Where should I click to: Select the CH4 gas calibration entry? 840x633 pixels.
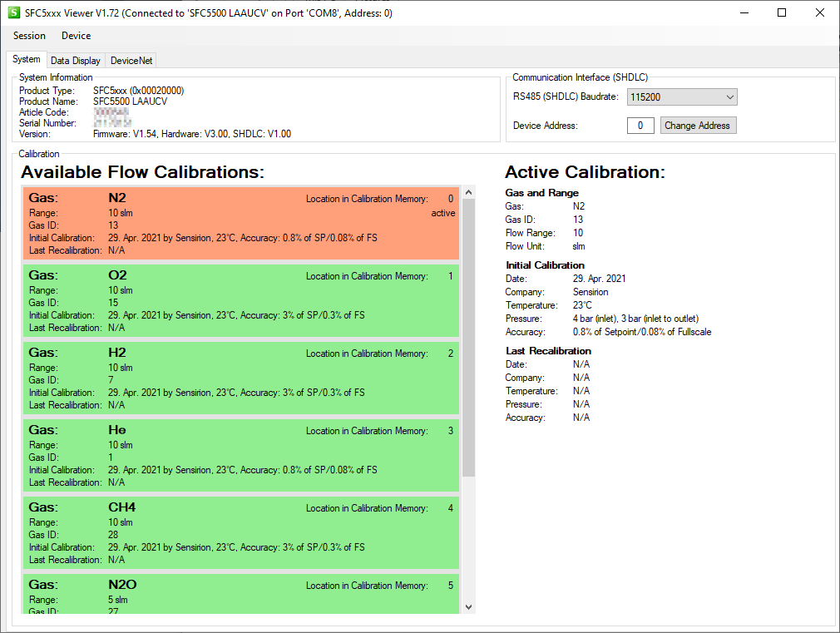pyautogui.click(x=241, y=532)
